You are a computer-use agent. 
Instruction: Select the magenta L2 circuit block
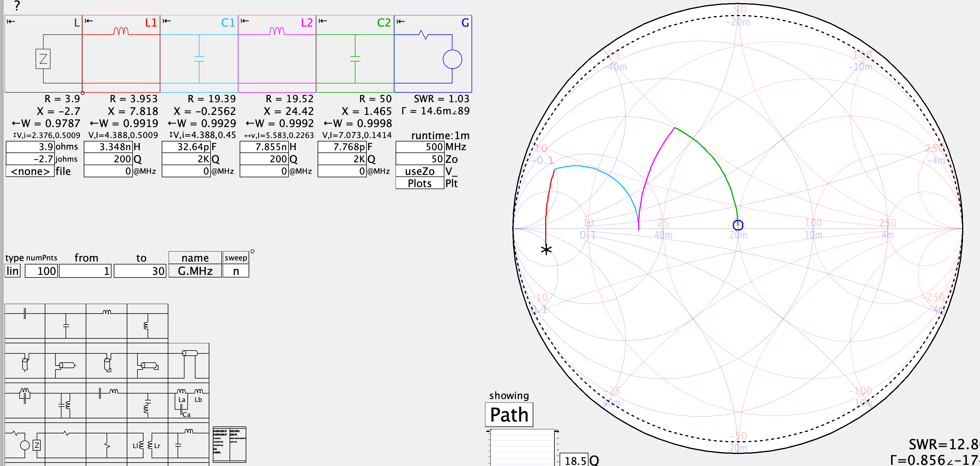(x=277, y=54)
